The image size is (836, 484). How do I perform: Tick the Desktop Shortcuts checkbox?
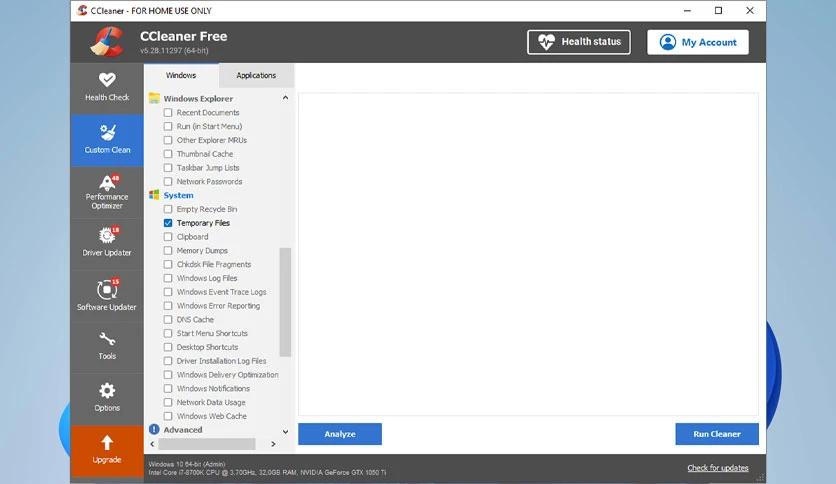click(168, 347)
